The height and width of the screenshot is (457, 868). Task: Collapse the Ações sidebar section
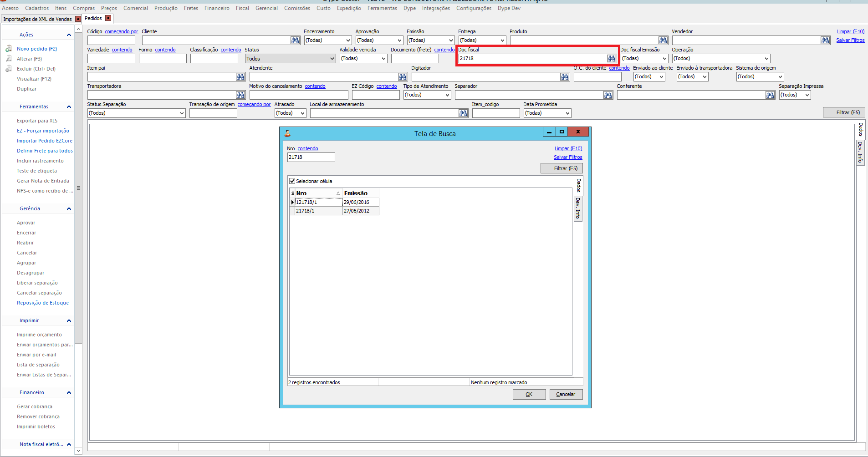[x=69, y=35]
